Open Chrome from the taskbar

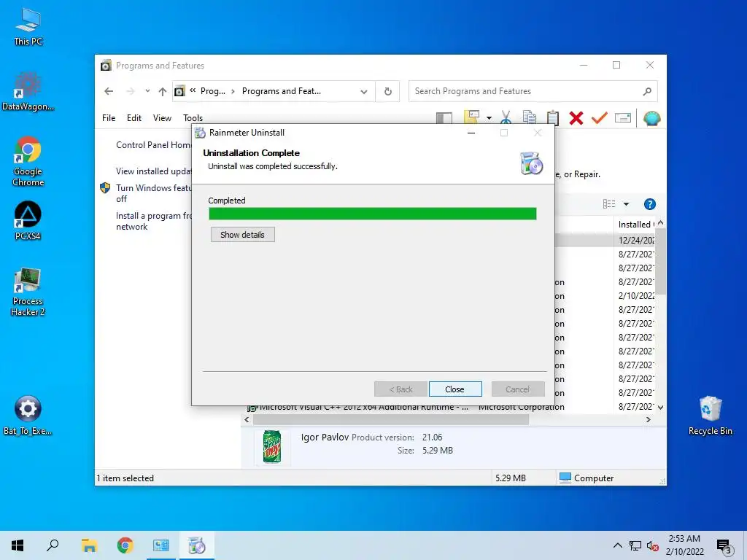point(125,545)
